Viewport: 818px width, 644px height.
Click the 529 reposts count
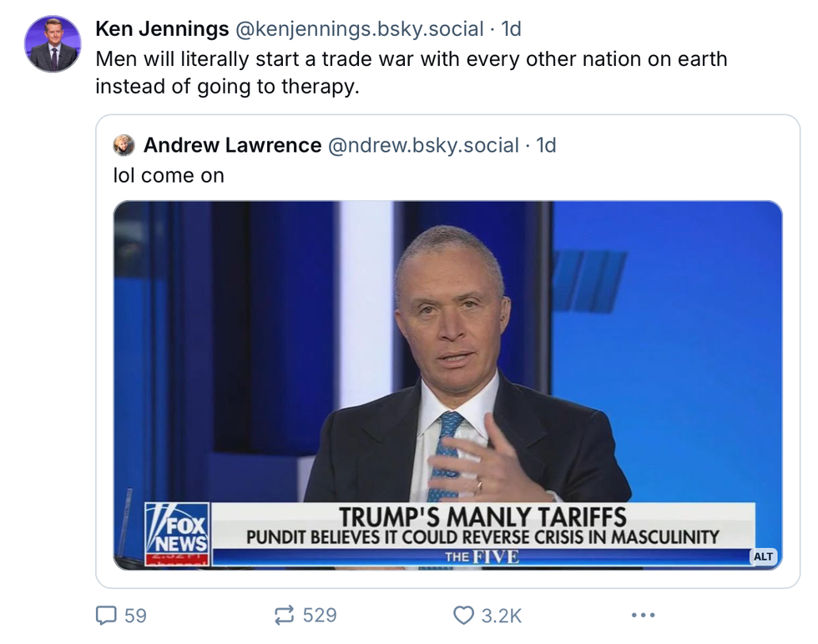pos(320,616)
